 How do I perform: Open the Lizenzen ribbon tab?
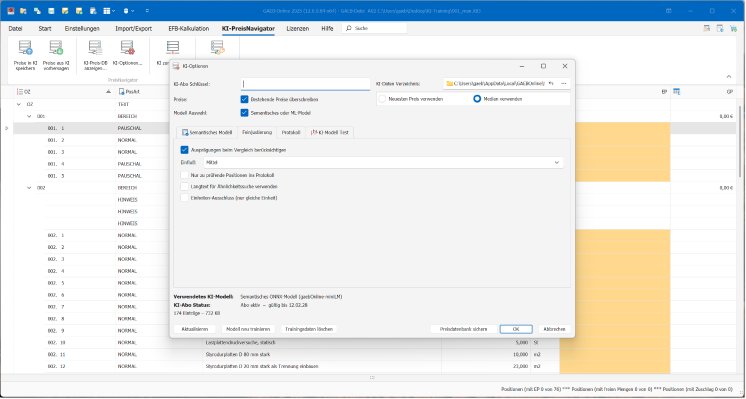[297, 29]
